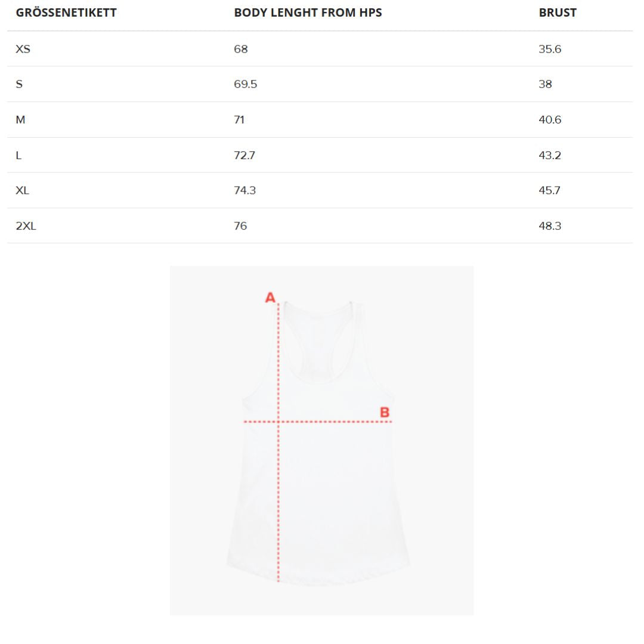Click the GRÖSSENETIKETT column header
Image resolution: width=644 pixels, height=644 pixels.
66,13
